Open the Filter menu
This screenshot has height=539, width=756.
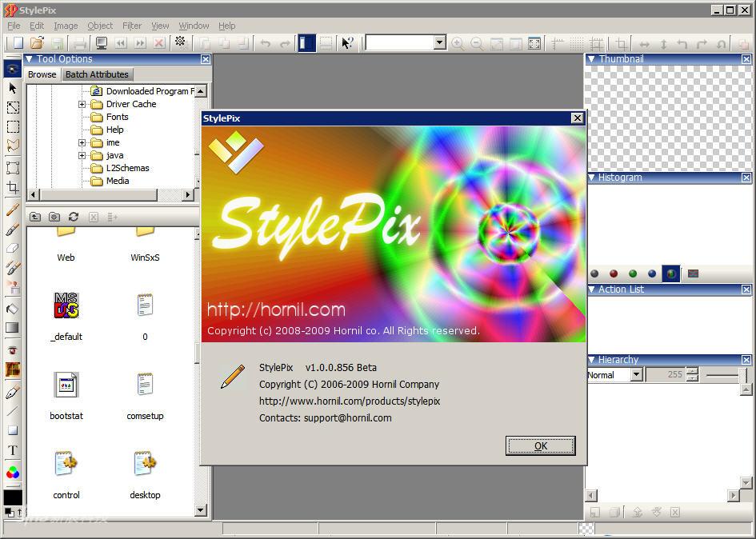pos(132,26)
